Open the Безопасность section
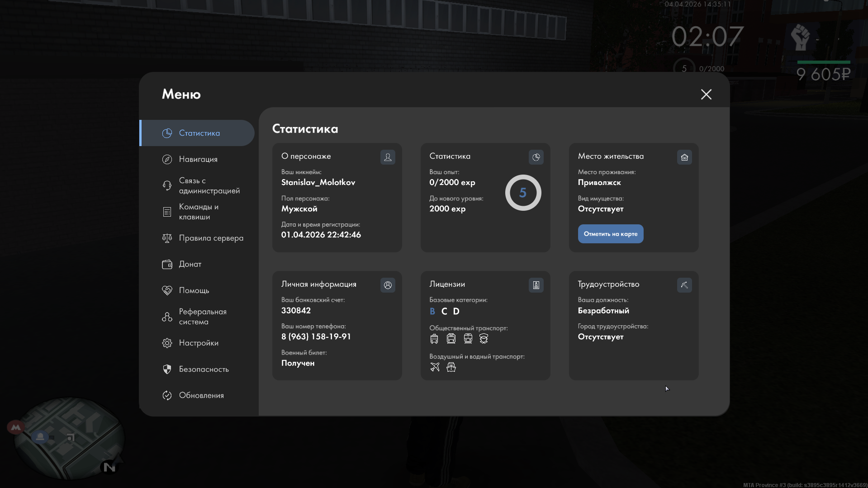The image size is (868, 488). click(204, 369)
